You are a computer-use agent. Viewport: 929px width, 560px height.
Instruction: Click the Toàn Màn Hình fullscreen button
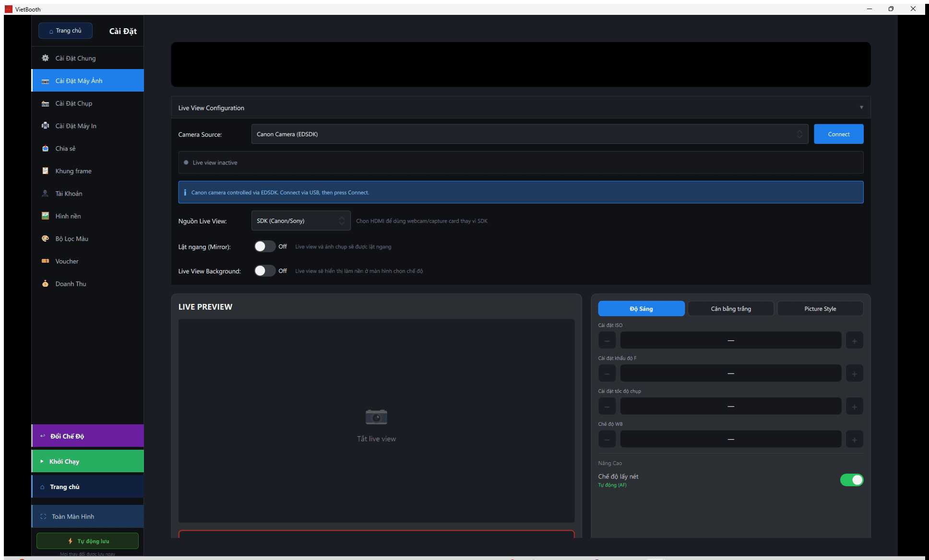87,516
